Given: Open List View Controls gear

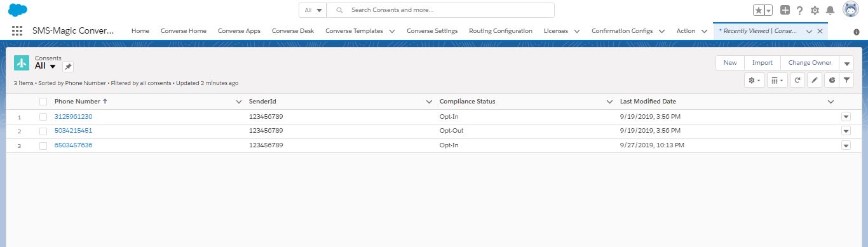Looking at the screenshot, I should (x=755, y=80).
